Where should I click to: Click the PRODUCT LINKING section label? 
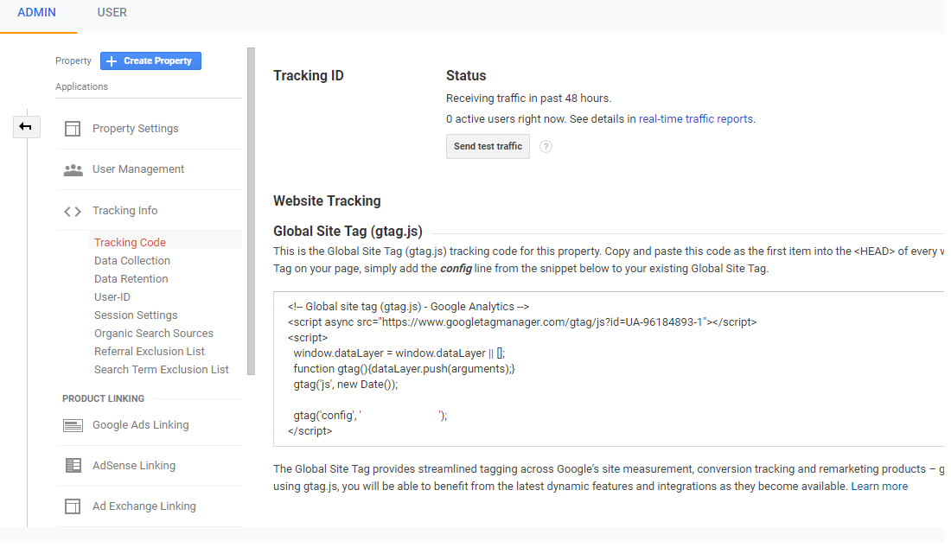click(103, 398)
